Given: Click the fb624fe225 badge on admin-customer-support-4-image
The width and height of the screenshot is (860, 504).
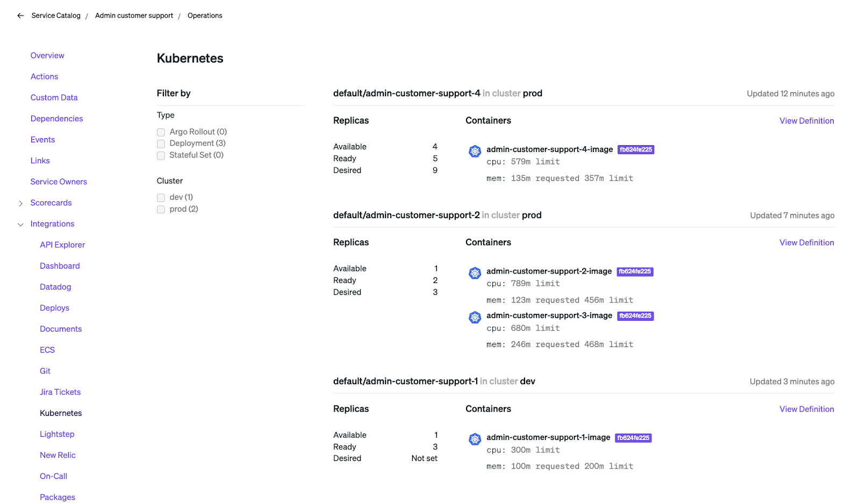Looking at the screenshot, I should point(636,149).
